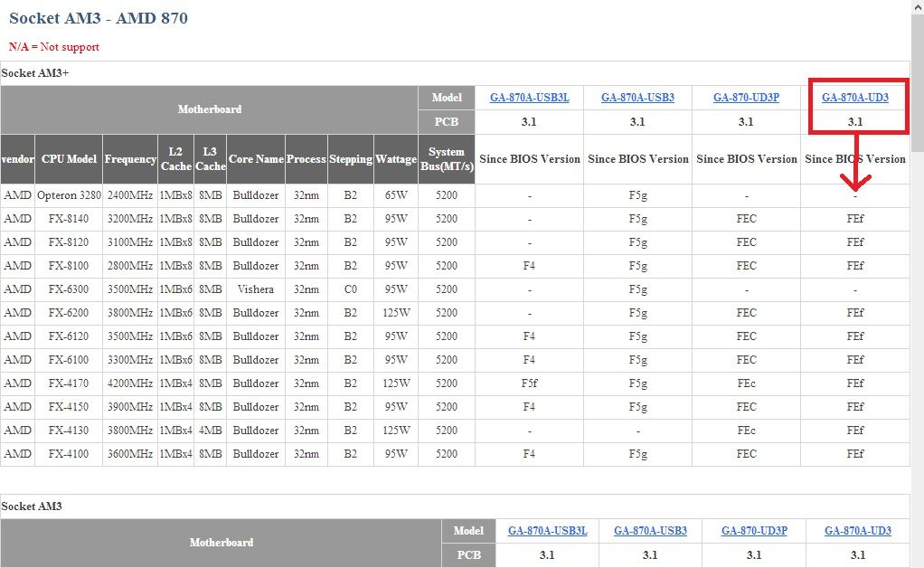Click the Wattage column header
Screen dimensions: 924x568
pyautogui.click(x=396, y=159)
